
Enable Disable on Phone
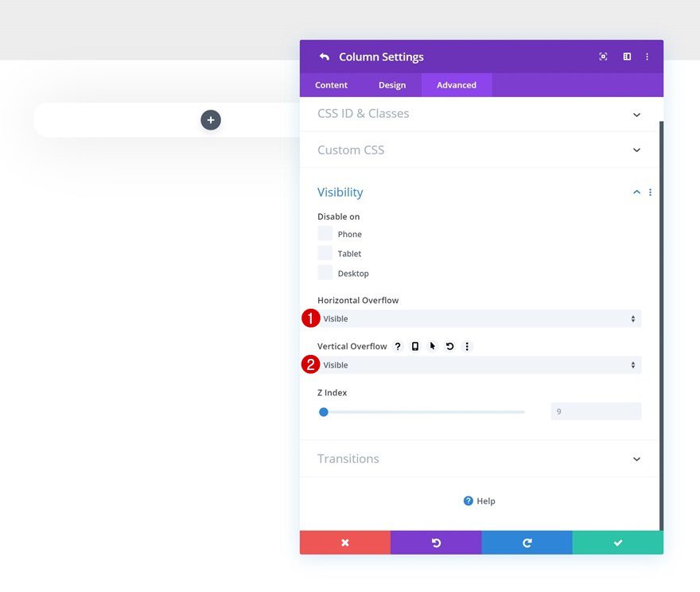pos(325,233)
